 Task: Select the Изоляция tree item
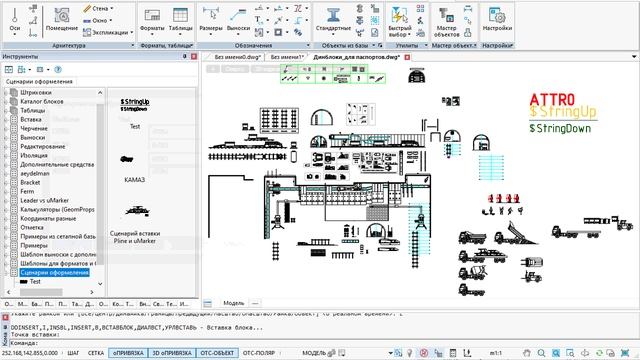point(34,156)
